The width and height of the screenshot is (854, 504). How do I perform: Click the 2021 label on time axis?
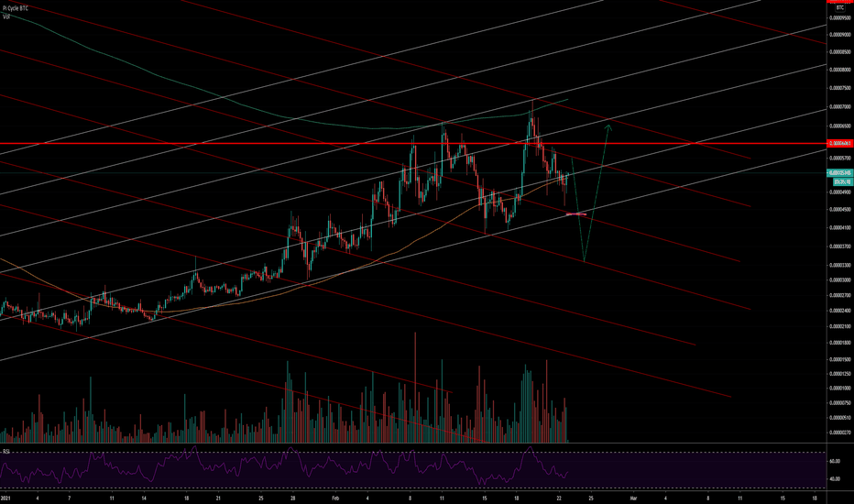click(5, 498)
